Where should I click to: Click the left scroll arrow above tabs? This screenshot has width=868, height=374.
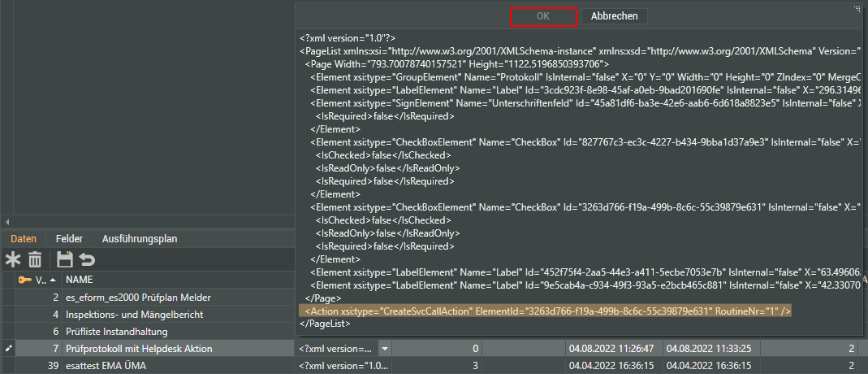(x=7, y=222)
